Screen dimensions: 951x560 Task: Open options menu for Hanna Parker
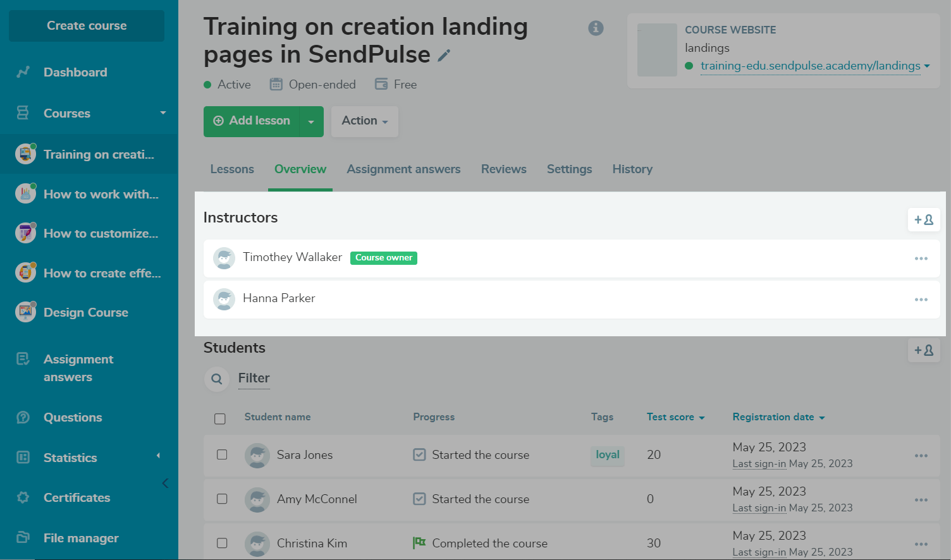[921, 300]
